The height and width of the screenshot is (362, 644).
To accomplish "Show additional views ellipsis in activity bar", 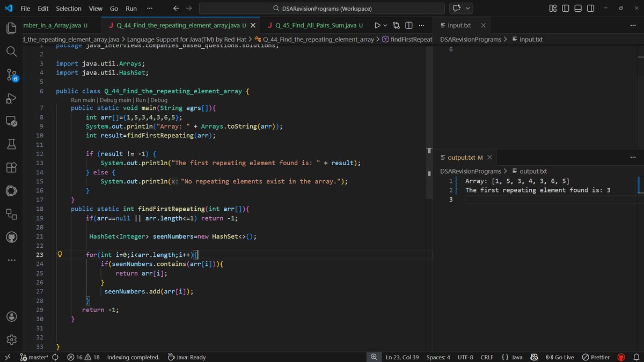I will [12, 260].
